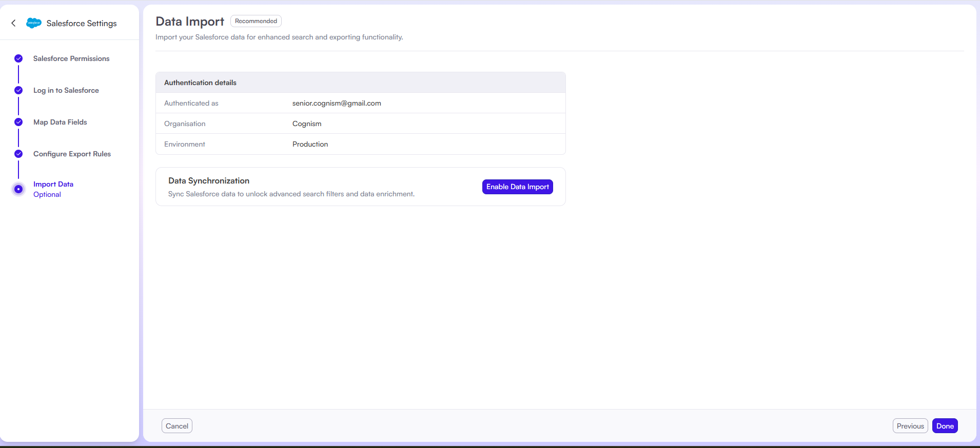Image resolution: width=980 pixels, height=448 pixels.
Task: Click the Recommended badge
Action: (x=256, y=21)
